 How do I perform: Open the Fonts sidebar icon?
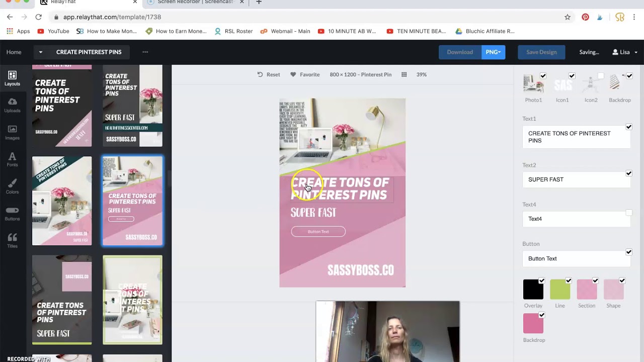(12, 159)
